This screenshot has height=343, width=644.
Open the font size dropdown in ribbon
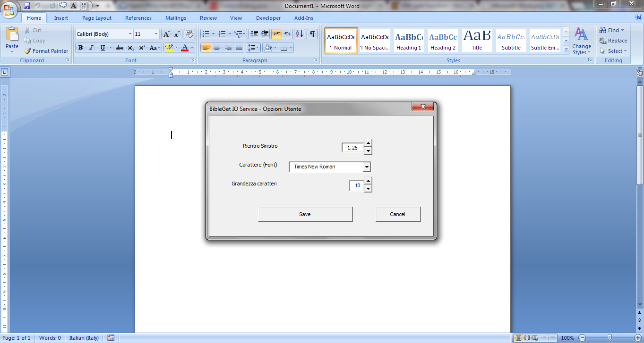[156, 34]
